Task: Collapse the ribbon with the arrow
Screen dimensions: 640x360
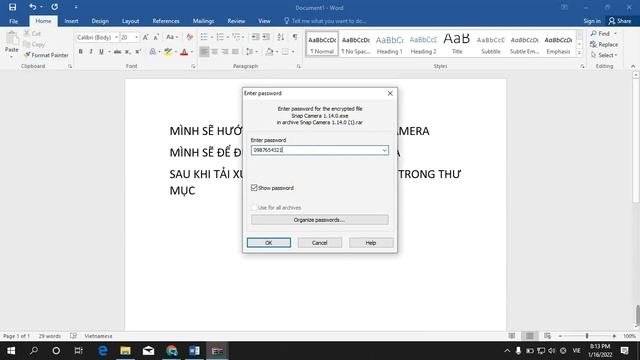Action: [x=633, y=66]
